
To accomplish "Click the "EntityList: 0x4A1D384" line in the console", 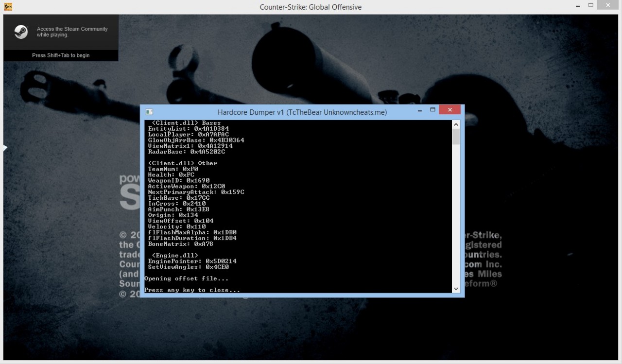I will 188,129.
